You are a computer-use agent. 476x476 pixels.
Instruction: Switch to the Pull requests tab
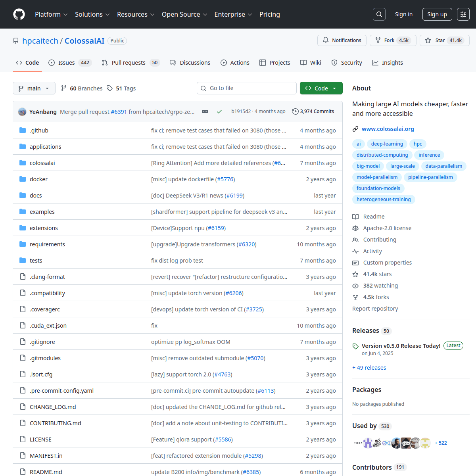(x=130, y=63)
